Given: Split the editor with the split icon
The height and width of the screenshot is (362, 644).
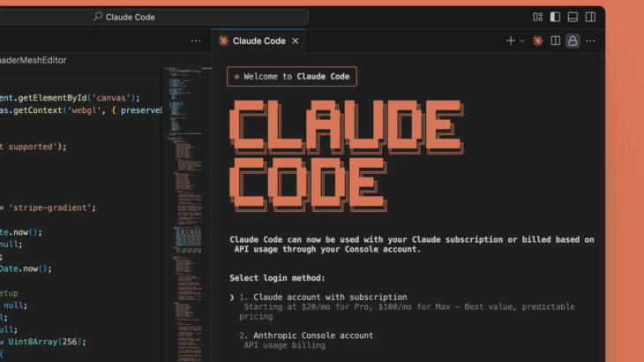Looking at the screenshot, I should pyautogui.click(x=555, y=41).
